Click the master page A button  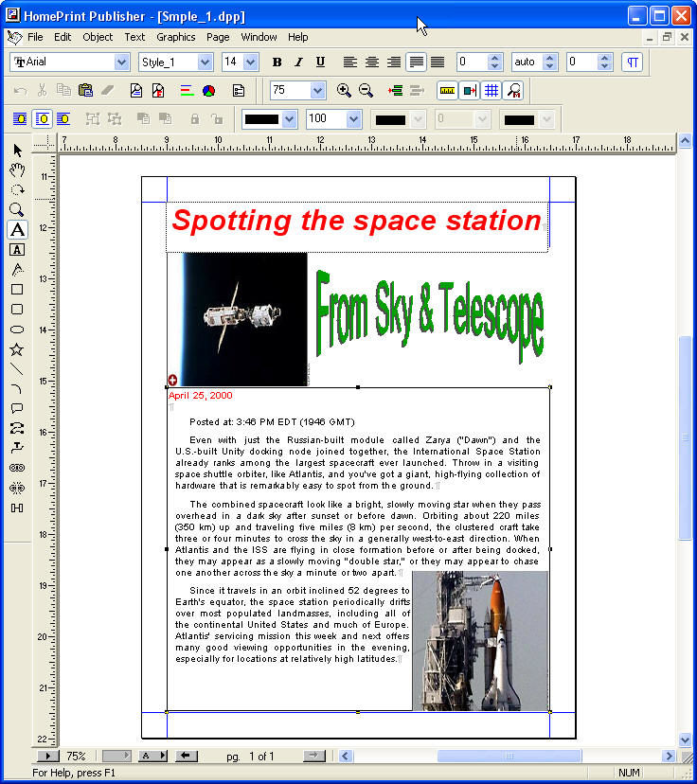(x=152, y=756)
